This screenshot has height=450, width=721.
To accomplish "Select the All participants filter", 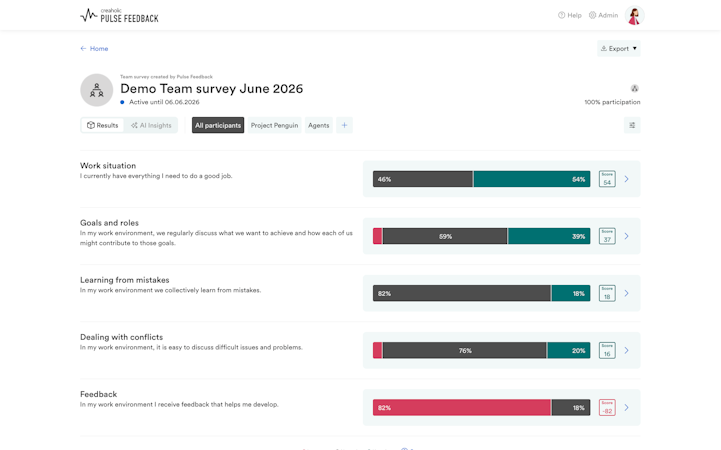I will click(218, 125).
